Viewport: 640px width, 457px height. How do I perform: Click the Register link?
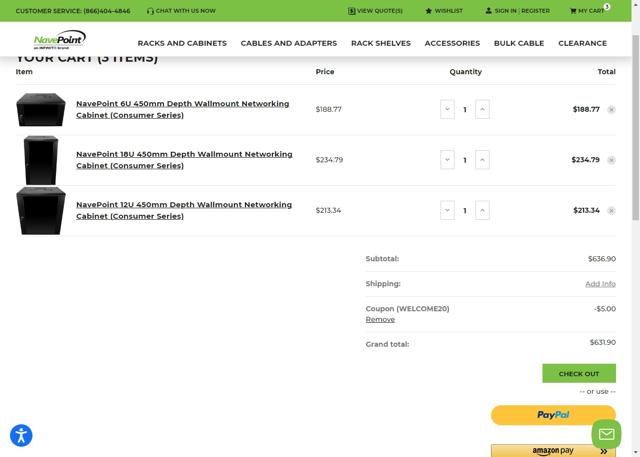[x=536, y=11]
